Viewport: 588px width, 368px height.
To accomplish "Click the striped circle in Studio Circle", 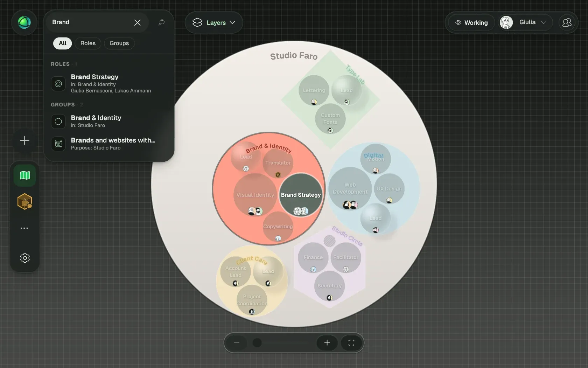I will pos(329,241).
